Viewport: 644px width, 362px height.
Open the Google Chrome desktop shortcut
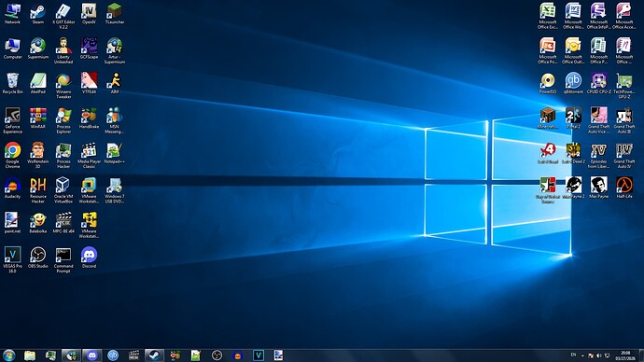pos(13,156)
